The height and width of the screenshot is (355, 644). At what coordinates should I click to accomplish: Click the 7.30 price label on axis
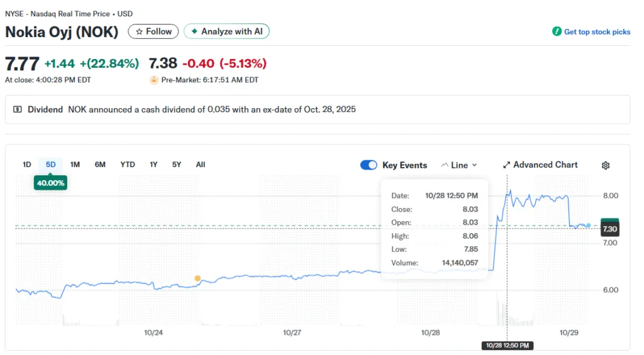[609, 229]
